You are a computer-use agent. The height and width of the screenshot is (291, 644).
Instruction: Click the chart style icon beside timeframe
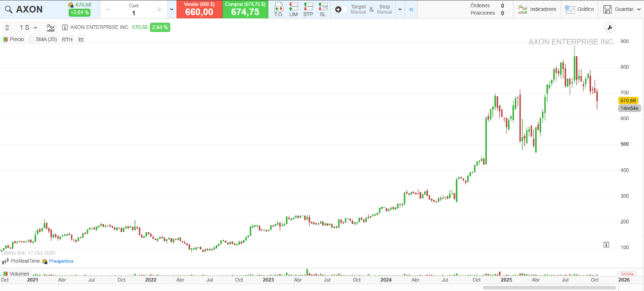point(51,28)
